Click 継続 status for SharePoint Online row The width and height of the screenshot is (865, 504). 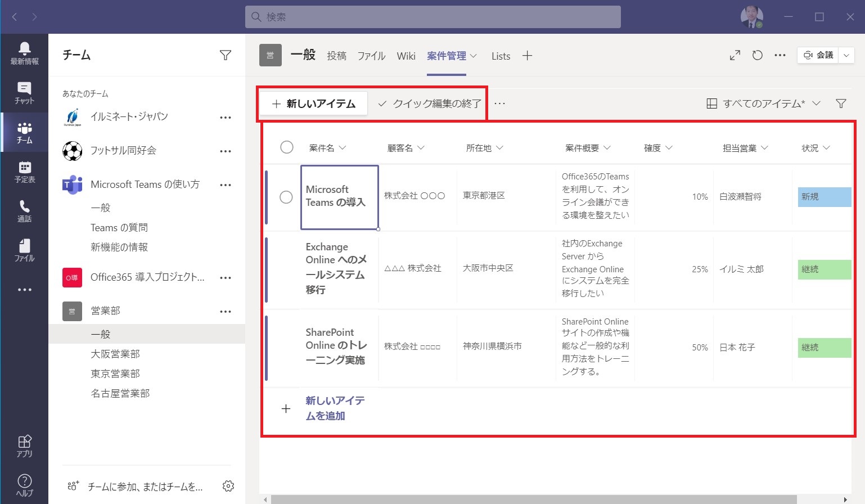825,348
